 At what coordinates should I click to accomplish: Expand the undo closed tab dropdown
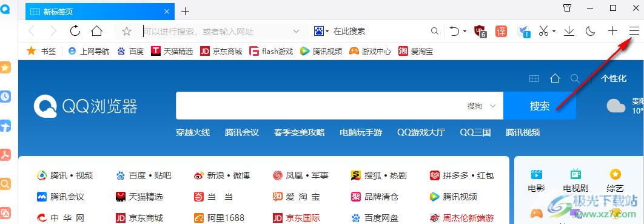[x=465, y=31]
